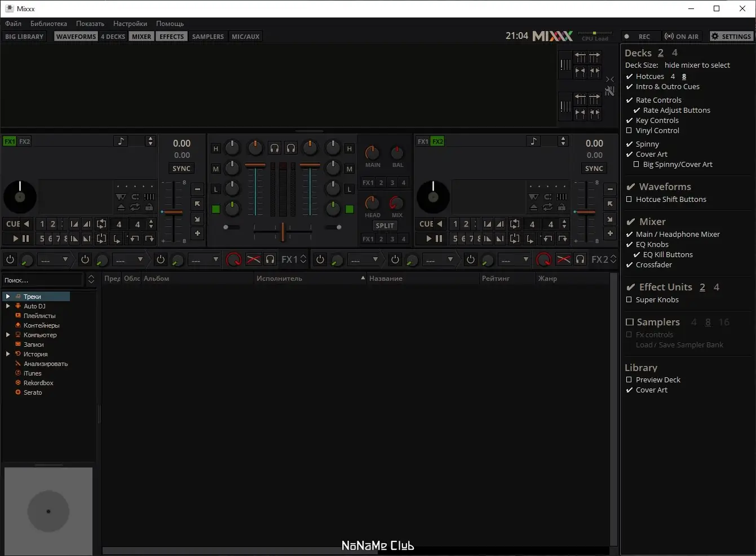Image resolution: width=756 pixels, height=556 pixels.
Task: Open FX1 third effect selector dropdown
Action: [205, 259]
